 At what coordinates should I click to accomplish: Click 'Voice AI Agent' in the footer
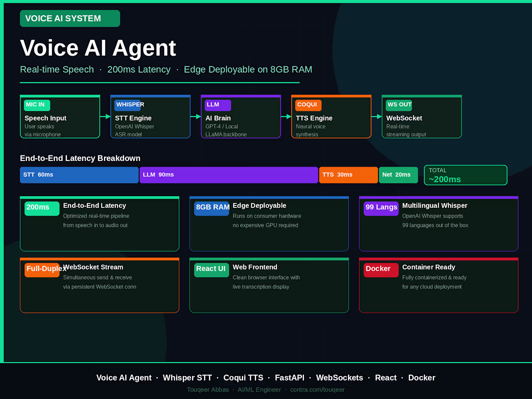[x=124, y=378]
